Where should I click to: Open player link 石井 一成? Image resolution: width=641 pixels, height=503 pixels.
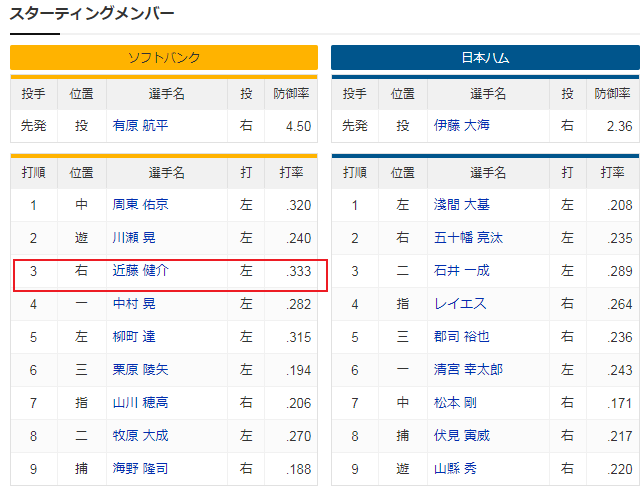pyautogui.click(x=462, y=271)
